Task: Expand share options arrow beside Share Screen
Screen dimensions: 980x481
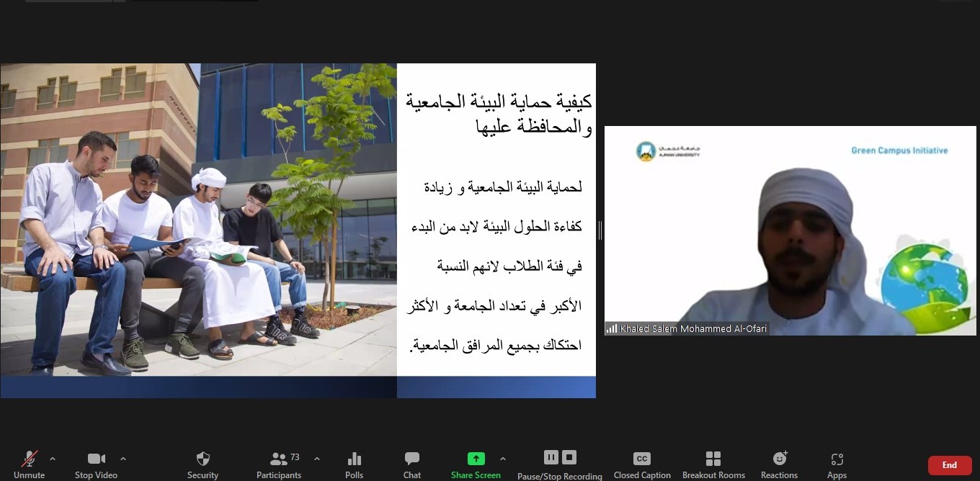Action: [502, 459]
